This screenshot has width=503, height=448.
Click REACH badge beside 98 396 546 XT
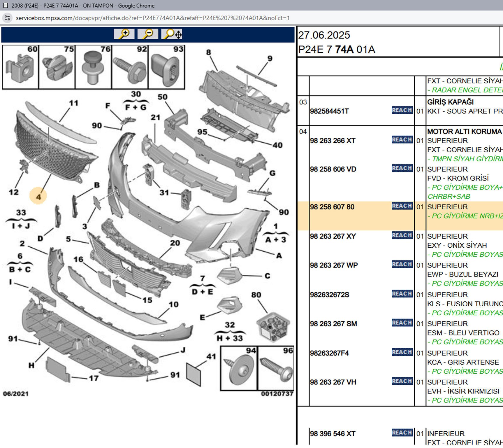tap(402, 433)
